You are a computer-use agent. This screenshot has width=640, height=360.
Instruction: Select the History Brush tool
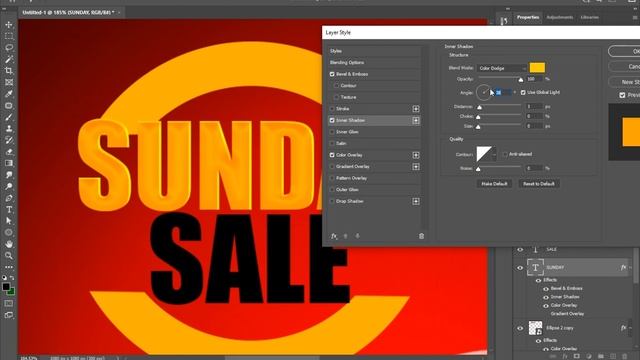click(x=9, y=140)
